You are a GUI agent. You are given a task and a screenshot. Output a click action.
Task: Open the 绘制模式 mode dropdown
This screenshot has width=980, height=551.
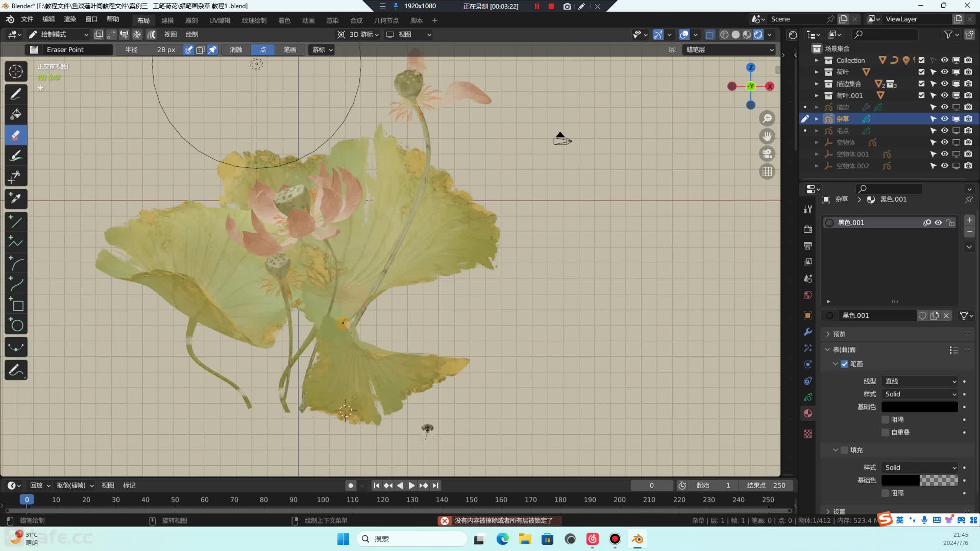[x=59, y=34]
